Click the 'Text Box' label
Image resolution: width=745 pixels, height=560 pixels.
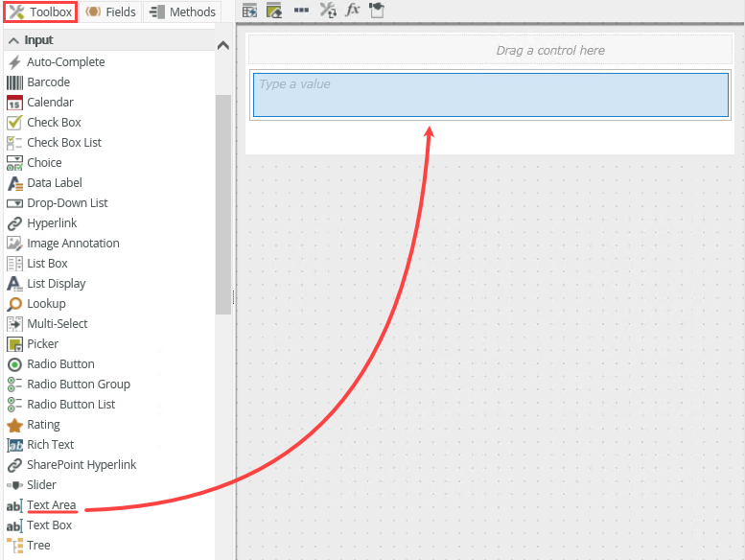[50, 525]
